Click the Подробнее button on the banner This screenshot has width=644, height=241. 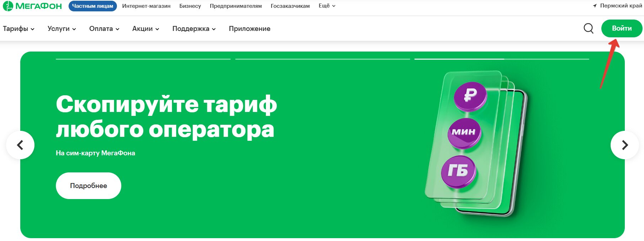click(x=88, y=186)
